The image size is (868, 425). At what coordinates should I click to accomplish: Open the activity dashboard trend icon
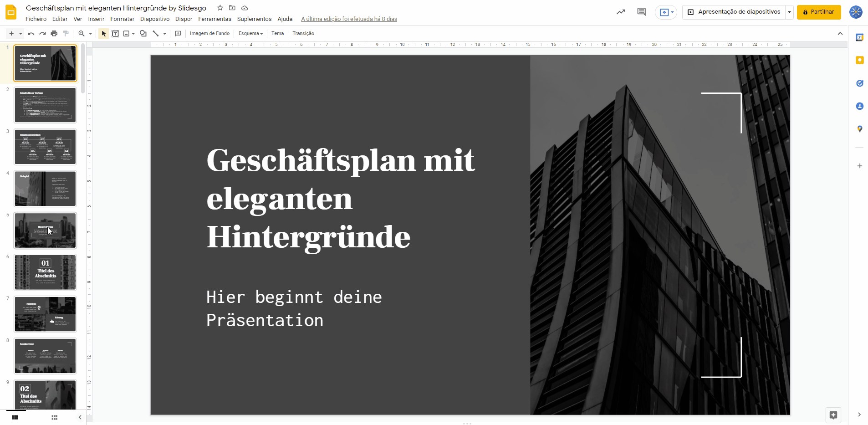pos(621,12)
